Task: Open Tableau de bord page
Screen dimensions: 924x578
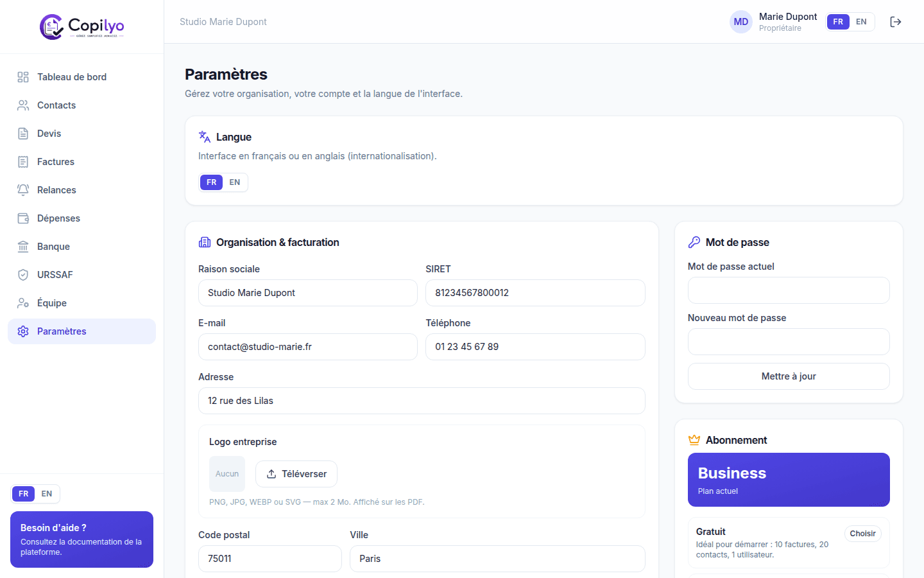Action: 81,77
